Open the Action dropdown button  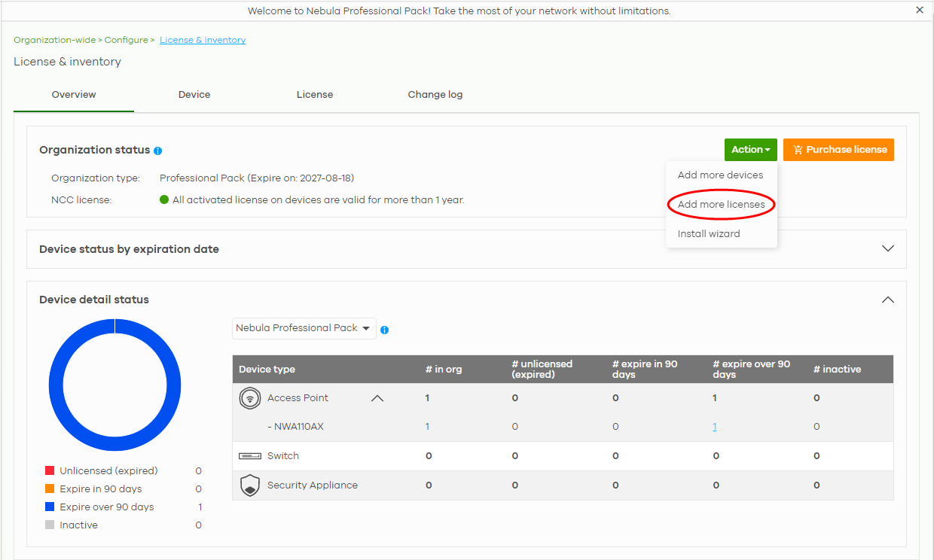click(751, 150)
